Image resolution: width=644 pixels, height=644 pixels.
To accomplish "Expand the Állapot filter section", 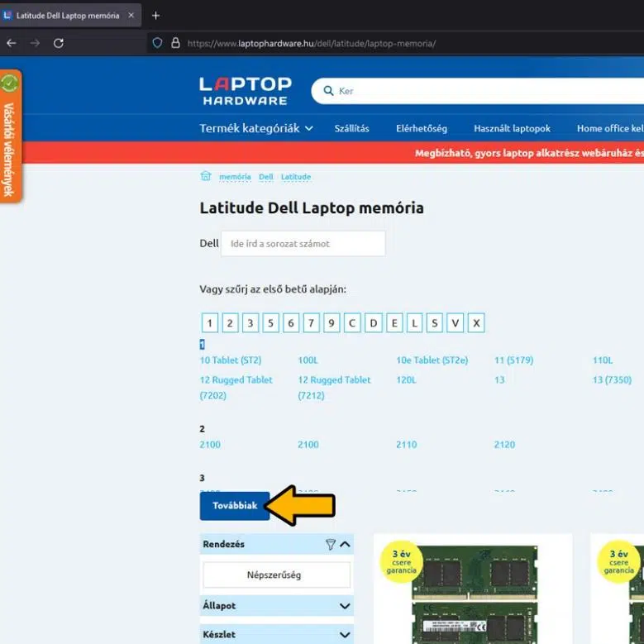I will coord(276,606).
